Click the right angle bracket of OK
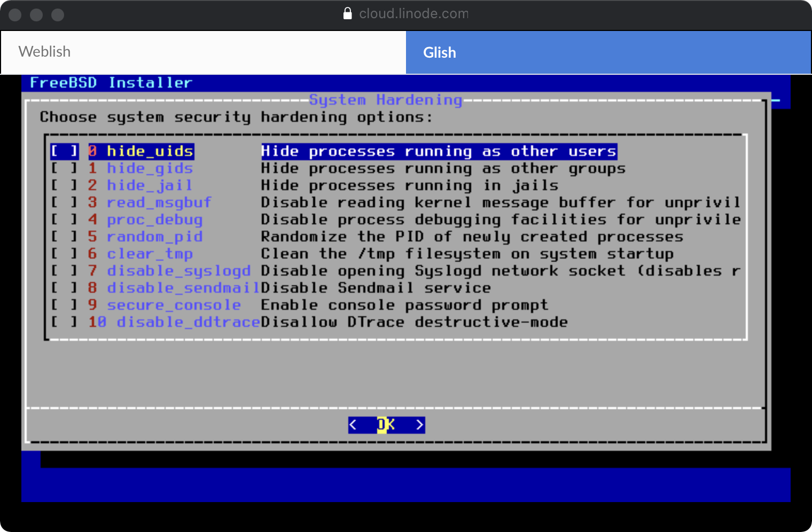Viewport: 812px width, 532px height. tap(420, 425)
